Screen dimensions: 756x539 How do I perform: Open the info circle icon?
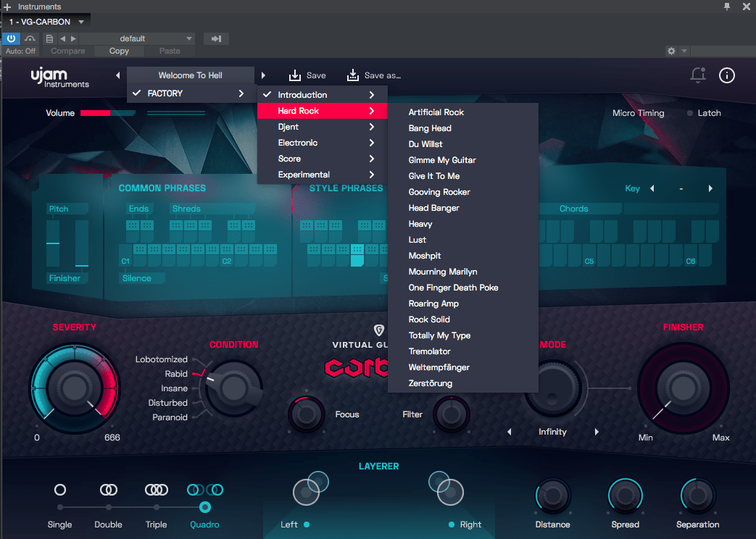726,75
